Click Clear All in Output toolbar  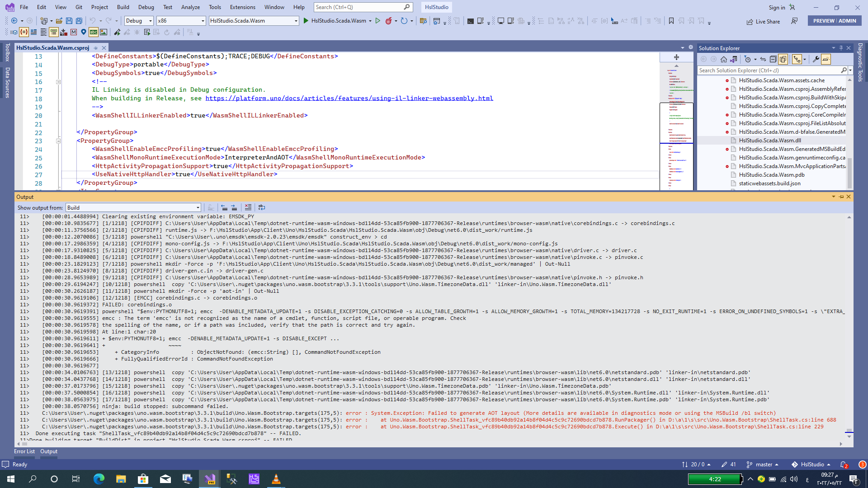click(248, 207)
